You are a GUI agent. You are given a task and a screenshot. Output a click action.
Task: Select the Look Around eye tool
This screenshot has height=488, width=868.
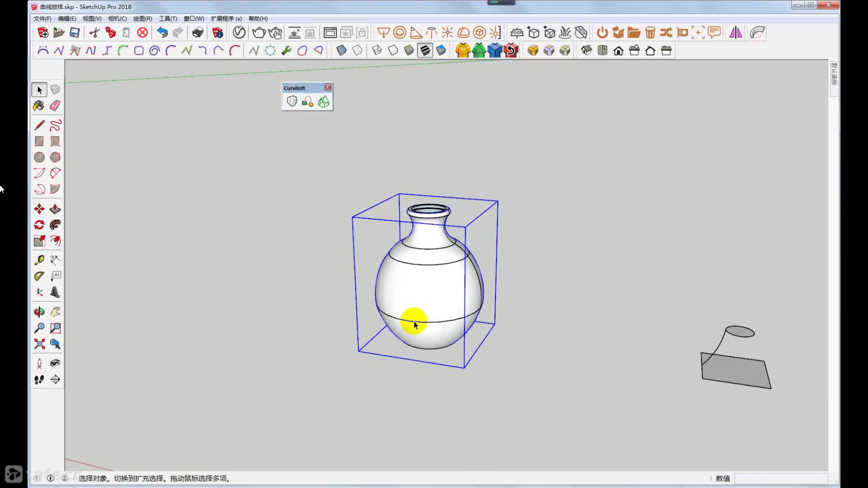tap(55, 363)
